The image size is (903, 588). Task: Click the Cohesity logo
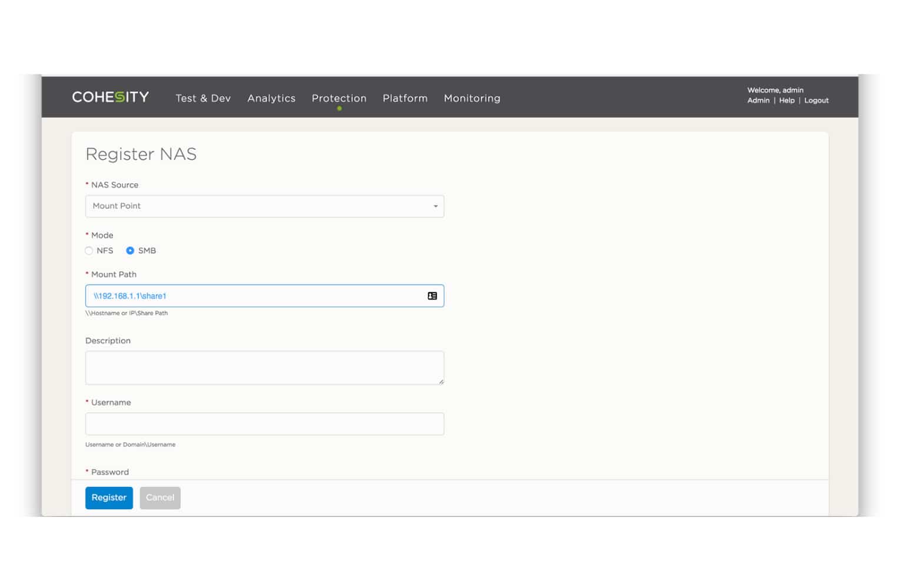(x=110, y=97)
